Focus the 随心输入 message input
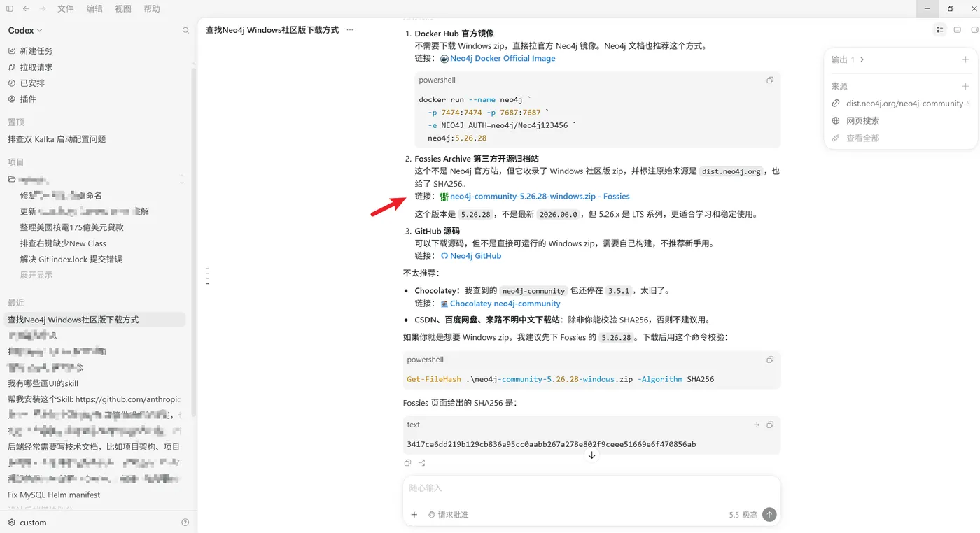The width and height of the screenshot is (980, 533). click(591, 488)
